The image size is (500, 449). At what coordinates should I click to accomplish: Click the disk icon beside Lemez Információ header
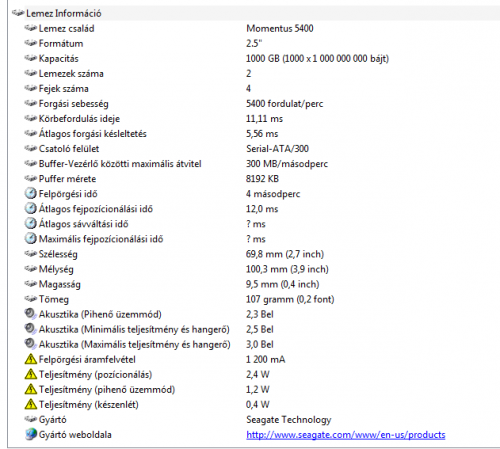18,13
